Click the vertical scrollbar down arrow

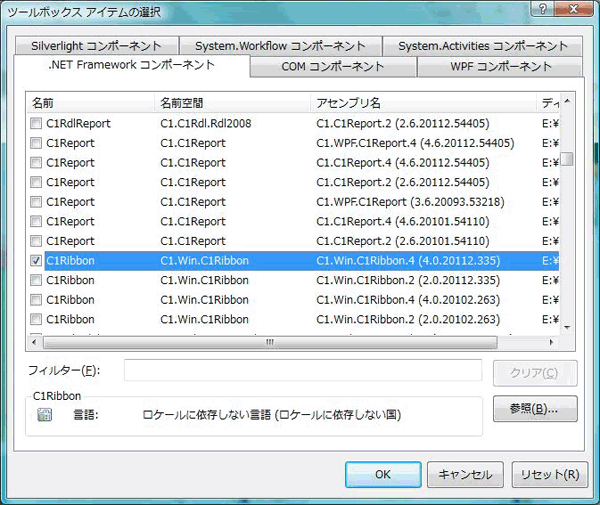point(567,327)
